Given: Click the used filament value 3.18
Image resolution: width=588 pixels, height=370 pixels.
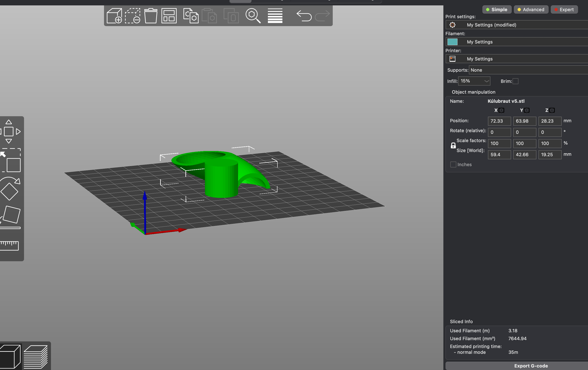Looking at the screenshot, I should (513, 331).
